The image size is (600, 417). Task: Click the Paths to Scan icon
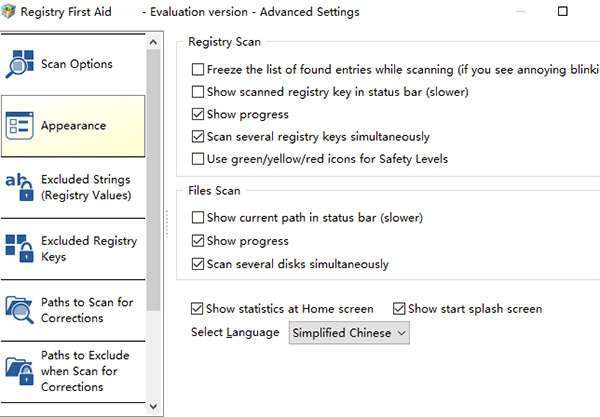pos(20,310)
